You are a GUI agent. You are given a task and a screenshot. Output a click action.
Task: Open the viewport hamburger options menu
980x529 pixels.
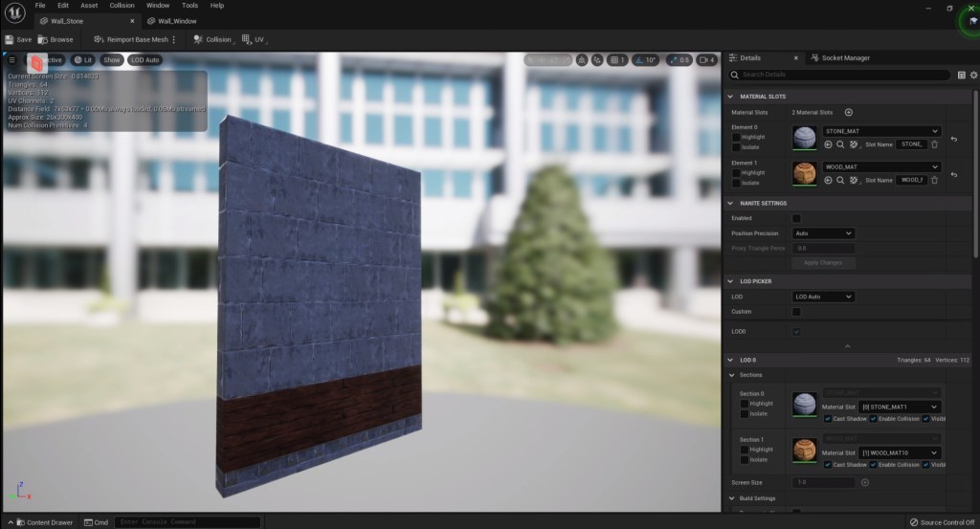click(12, 59)
